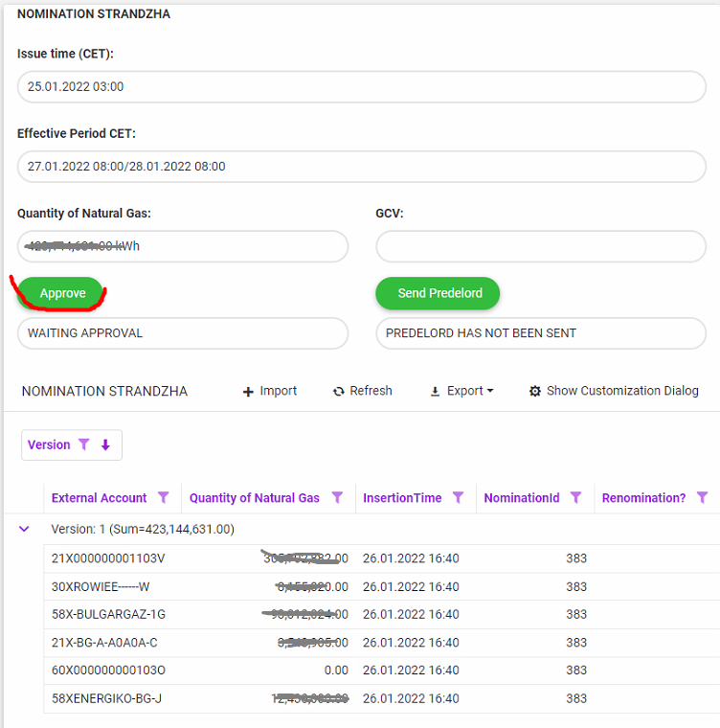
Task: Click the Send Predelord button
Action: click(439, 293)
